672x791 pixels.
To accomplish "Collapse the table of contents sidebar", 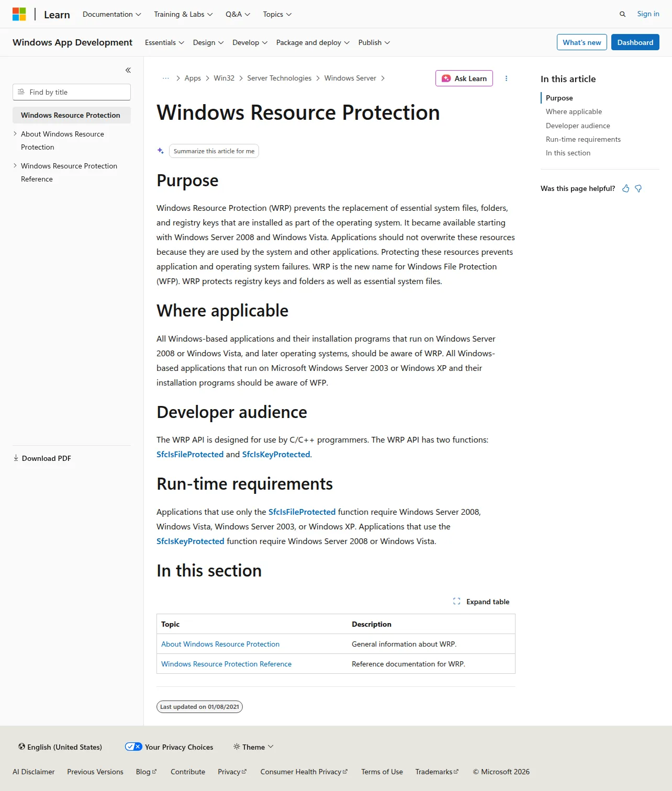I will pyautogui.click(x=128, y=70).
